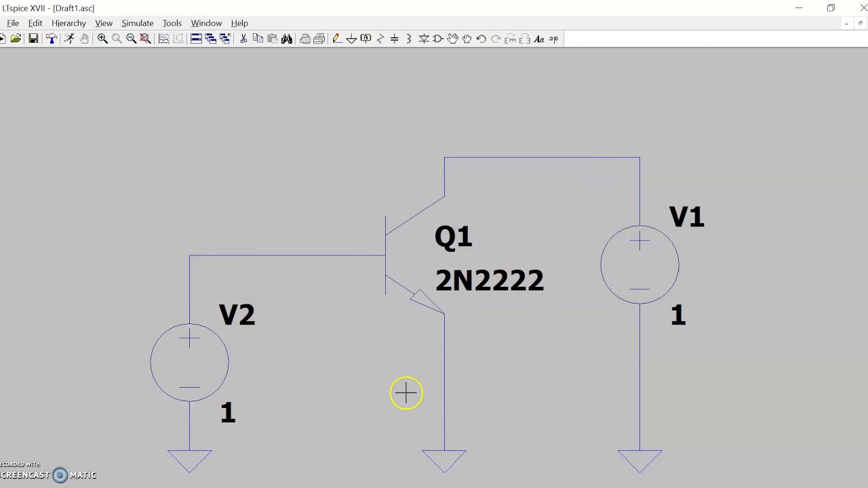Select the ground symbol below the emitter
Screen dimensions: 868x488
tap(444, 461)
